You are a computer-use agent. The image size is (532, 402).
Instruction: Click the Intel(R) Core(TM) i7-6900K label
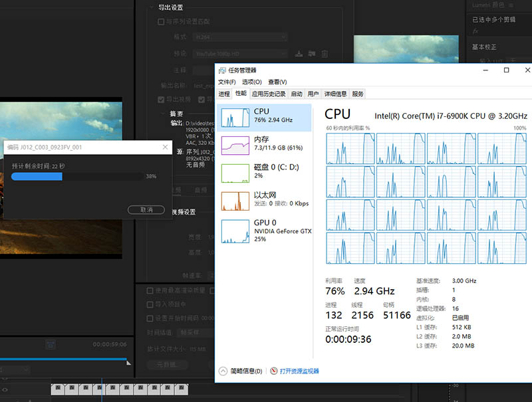[x=451, y=116]
